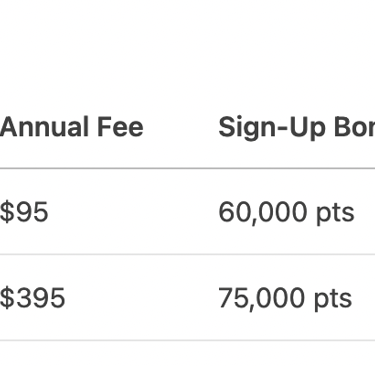Click the dollar sign in $395
The height and width of the screenshot is (366, 375).
tap(7, 298)
